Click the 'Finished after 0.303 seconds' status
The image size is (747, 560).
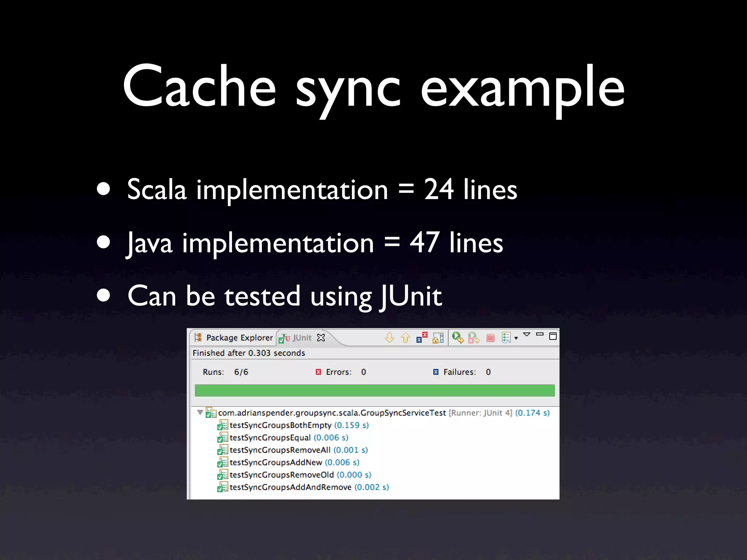pyautogui.click(x=249, y=353)
